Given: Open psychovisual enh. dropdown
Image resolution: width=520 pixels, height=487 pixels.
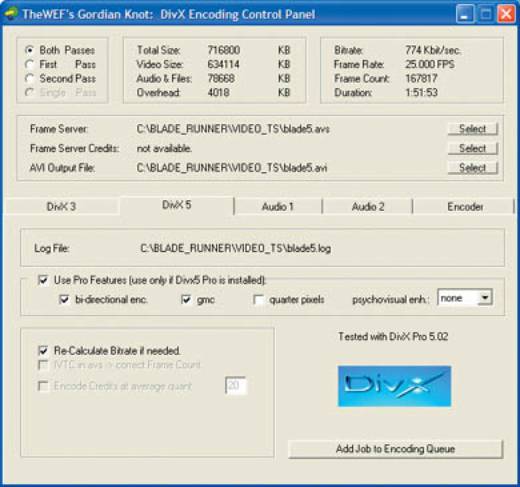Looking at the screenshot, I should 485,297.
